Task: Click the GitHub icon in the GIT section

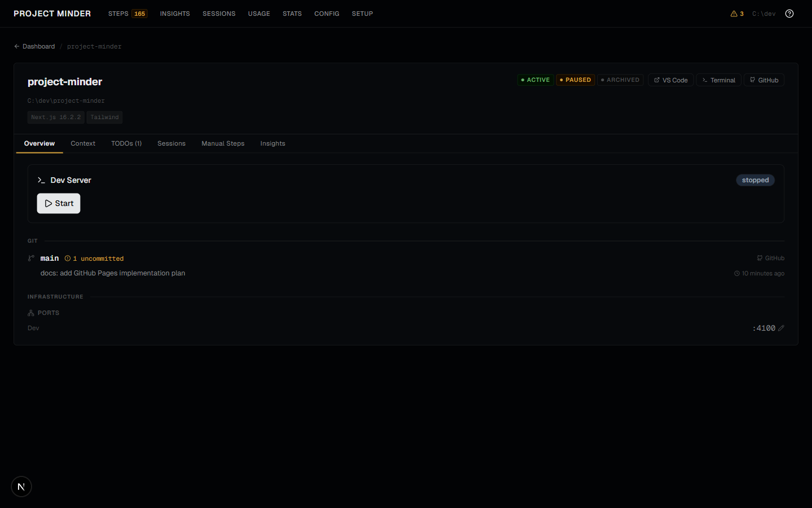Action: pos(760,258)
